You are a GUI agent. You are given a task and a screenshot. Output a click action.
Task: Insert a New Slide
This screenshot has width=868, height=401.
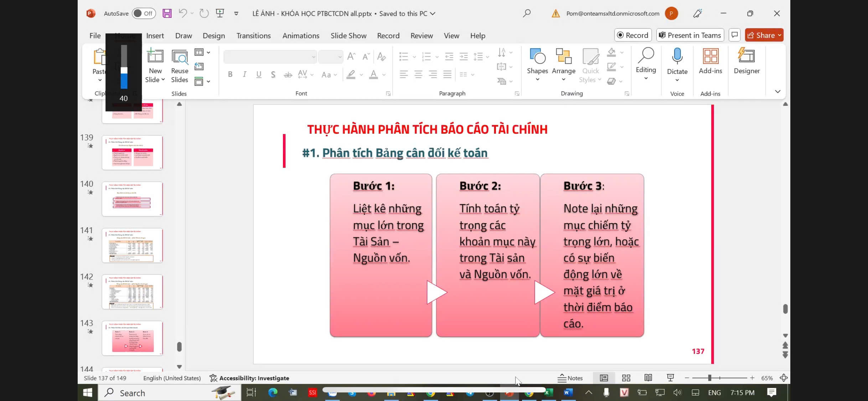(x=155, y=66)
